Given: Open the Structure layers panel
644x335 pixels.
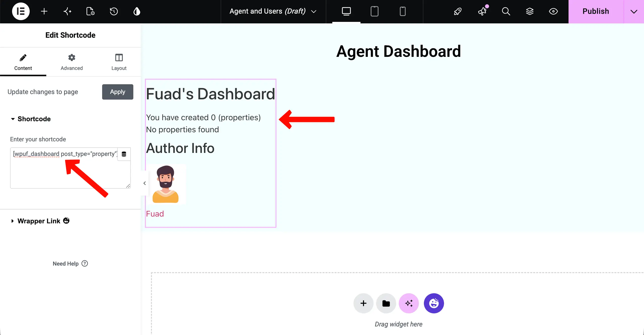Looking at the screenshot, I should click(530, 11).
